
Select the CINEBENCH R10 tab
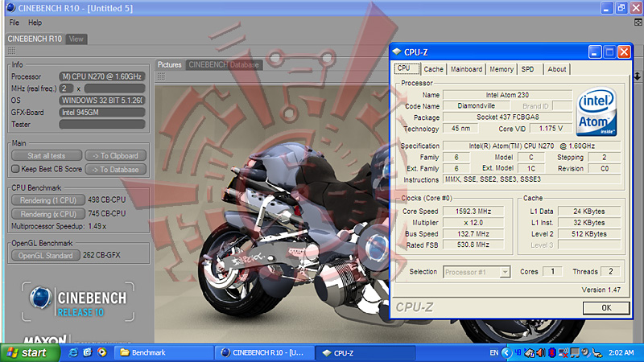point(35,39)
